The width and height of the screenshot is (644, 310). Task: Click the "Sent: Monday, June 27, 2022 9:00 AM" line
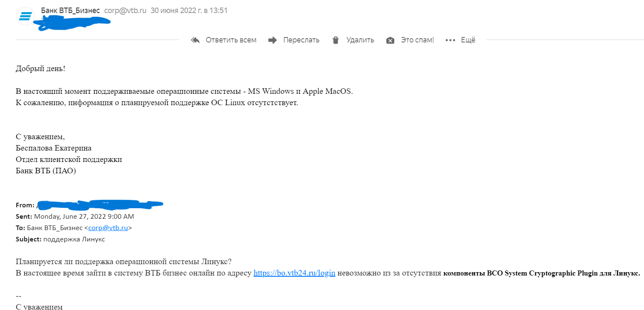pos(75,217)
